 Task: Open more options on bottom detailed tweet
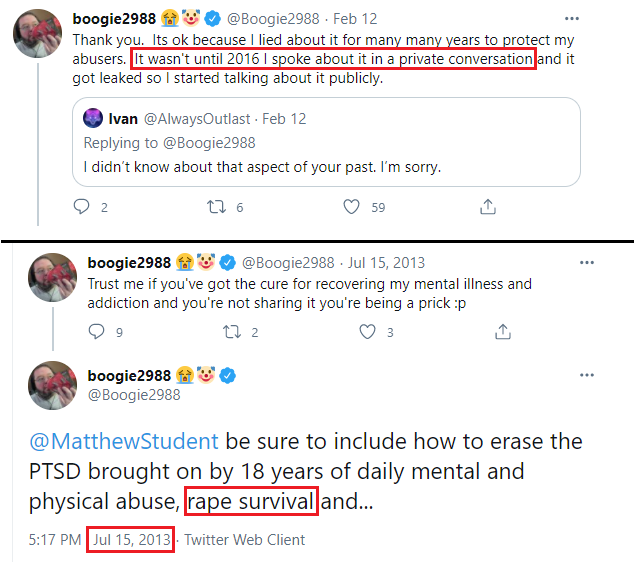(587, 376)
